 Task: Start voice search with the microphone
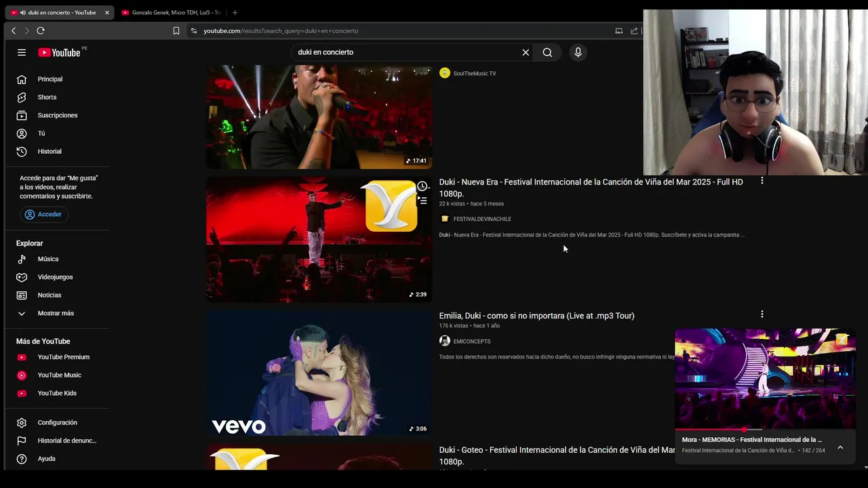(578, 52)
